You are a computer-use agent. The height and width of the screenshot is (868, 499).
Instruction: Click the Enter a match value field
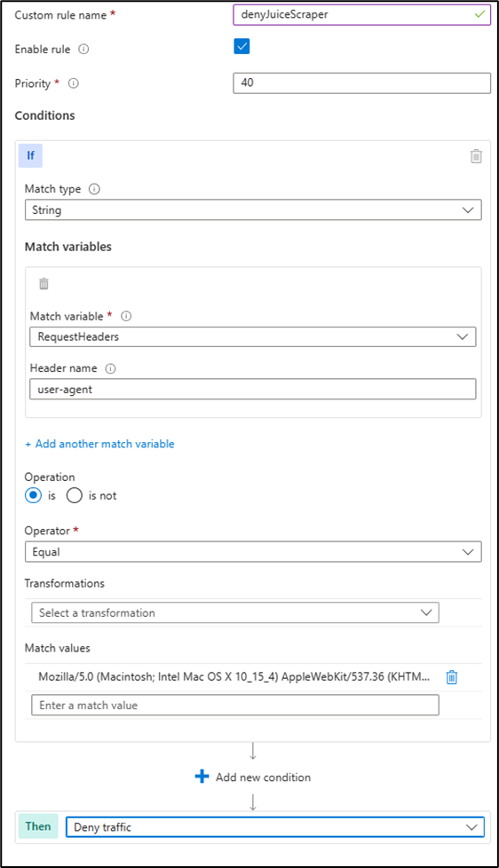(x=235, y=706)
